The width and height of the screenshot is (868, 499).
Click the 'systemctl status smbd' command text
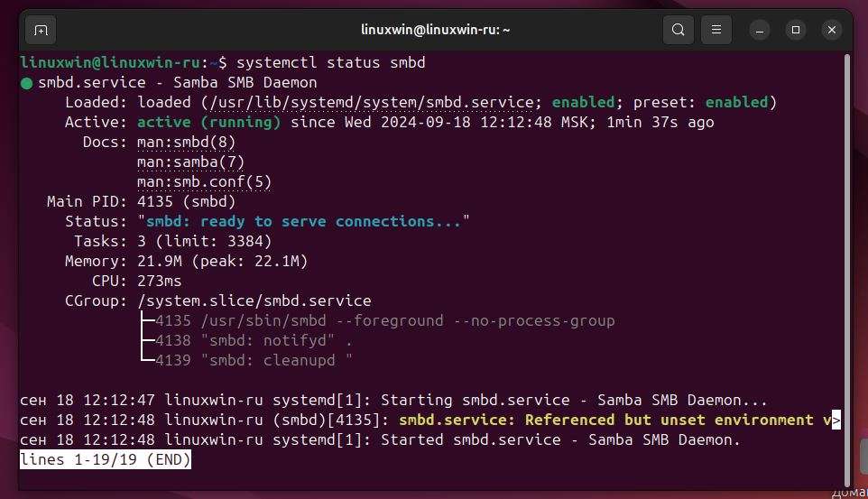pyautogui.click(x=331, y=62)
